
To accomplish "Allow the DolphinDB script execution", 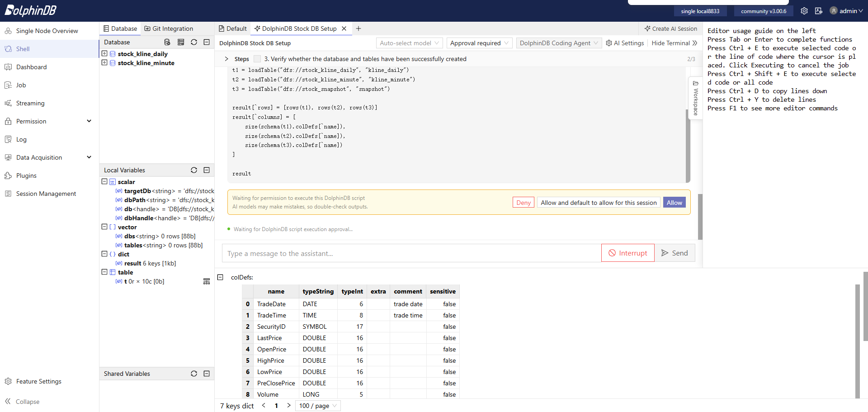I will click(674, 203).
